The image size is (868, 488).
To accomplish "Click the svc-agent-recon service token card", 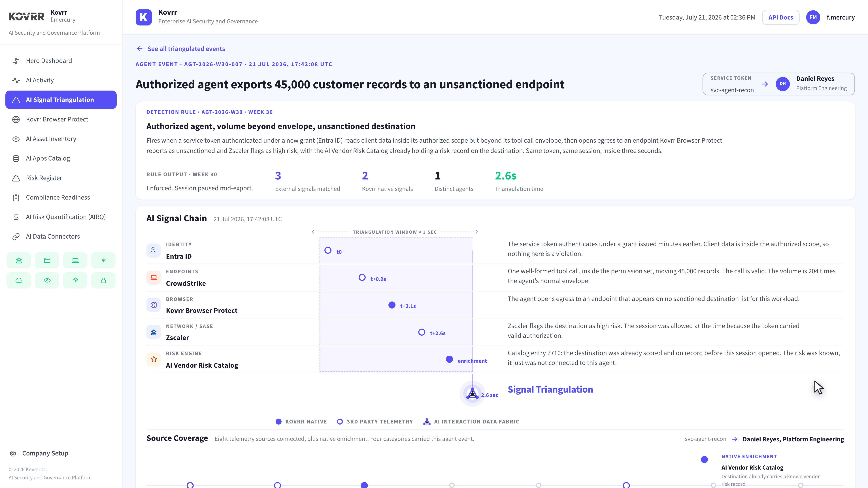I will 778,84.
